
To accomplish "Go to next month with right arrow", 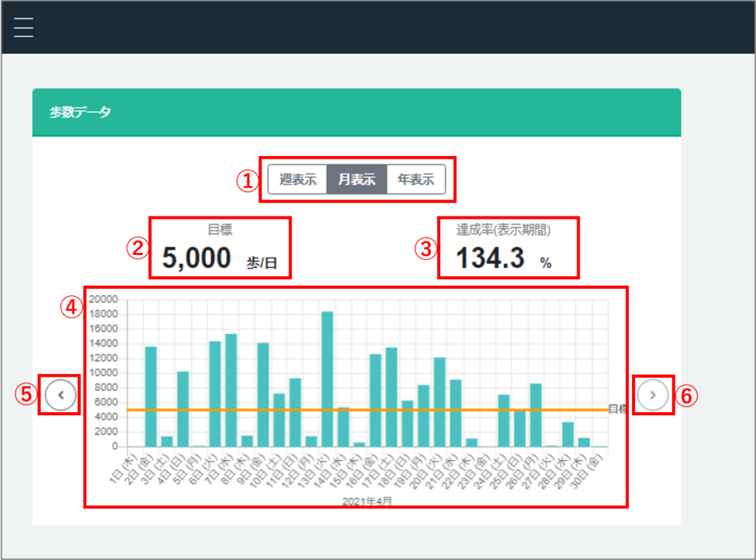I will [653, 395].
